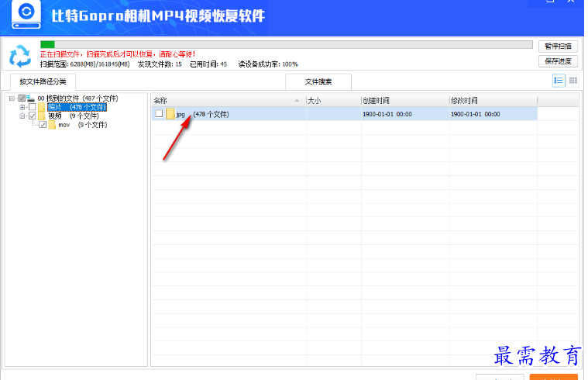Collapse the 找到的文件 root tree node
The image size is (588, 380).
tap(12, 98)
